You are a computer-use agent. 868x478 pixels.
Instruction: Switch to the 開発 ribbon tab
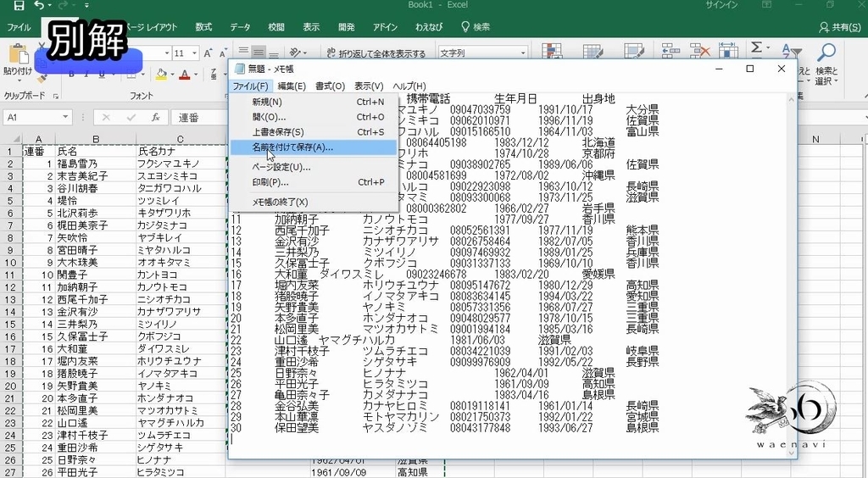(346, 26)
